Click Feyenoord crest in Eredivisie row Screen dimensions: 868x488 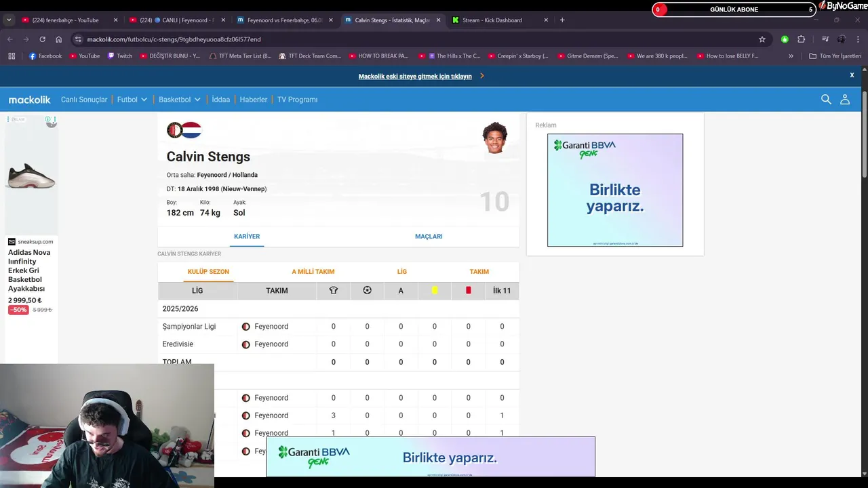(245, 344)
